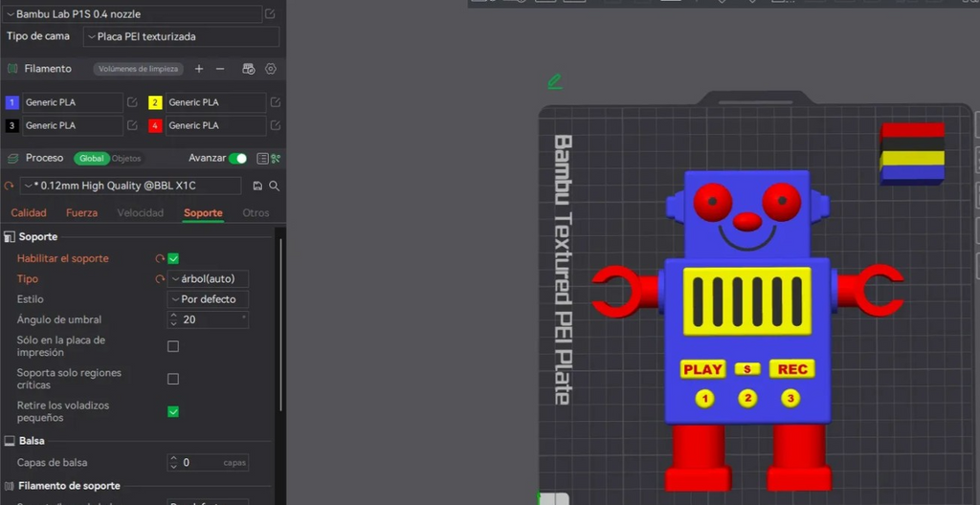Check Soporta solo regiones críticas
980x505 pixels.
pyautogui.click(x=173, y=379)
